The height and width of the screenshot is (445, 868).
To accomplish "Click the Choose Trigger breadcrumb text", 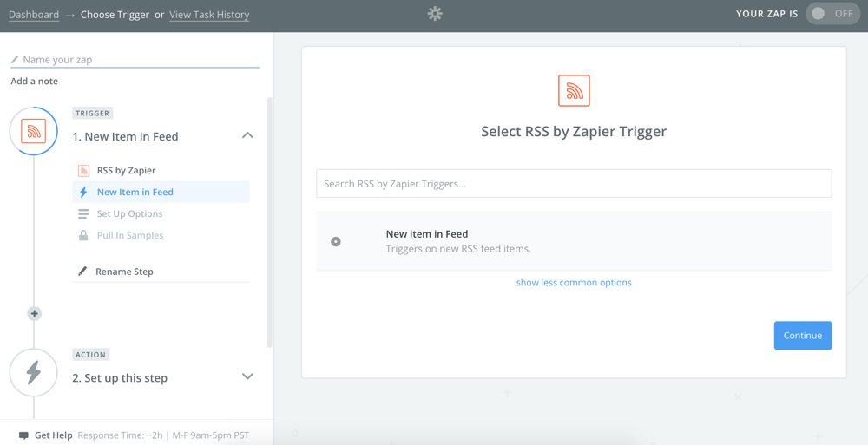I will point(115,15).
